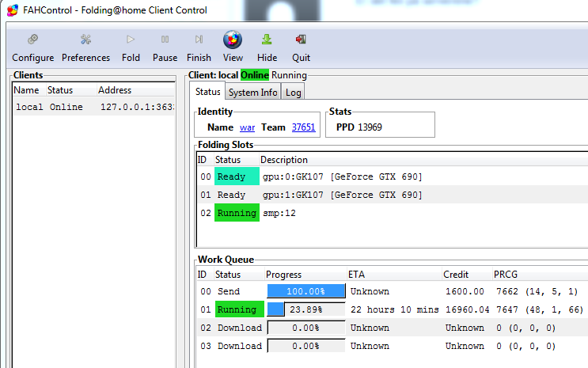Click the 100.00% progress bar

click(306, 291)
